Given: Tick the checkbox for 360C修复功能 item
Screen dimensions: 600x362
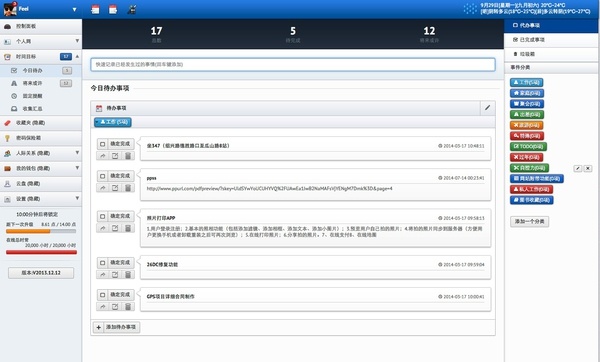Looking at the screenshot, I should (x=103, y=263).
